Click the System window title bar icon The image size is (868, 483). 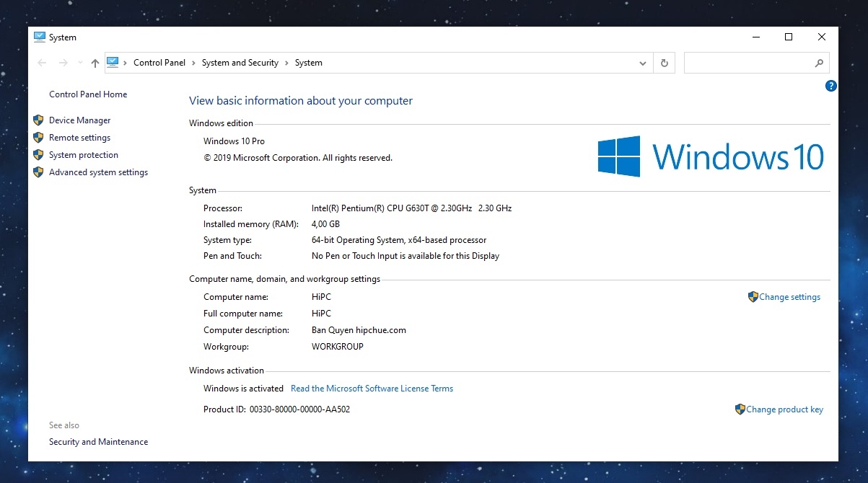(x=40, y=37)
